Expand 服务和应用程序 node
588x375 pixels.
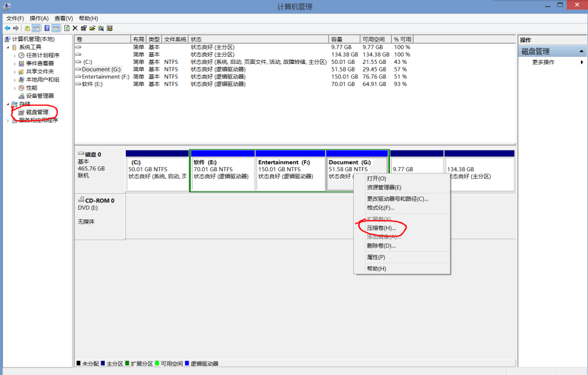click(x=8, y=120)
